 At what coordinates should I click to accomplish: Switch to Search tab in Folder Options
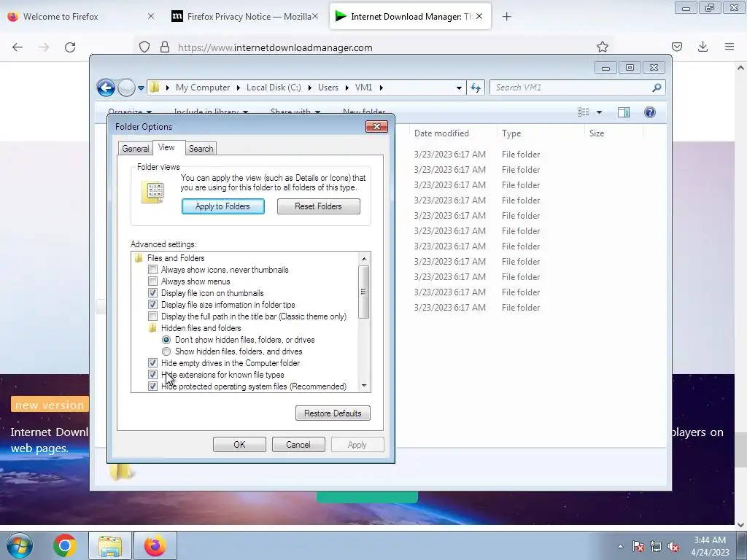pyautogui.click(x=201, y=149)
